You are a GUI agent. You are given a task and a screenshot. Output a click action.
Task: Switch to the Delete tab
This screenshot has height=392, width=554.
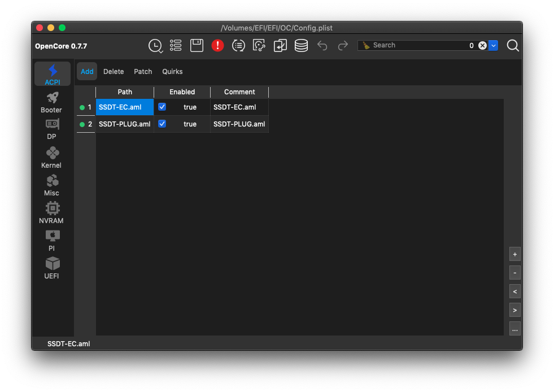coord(114,71)
